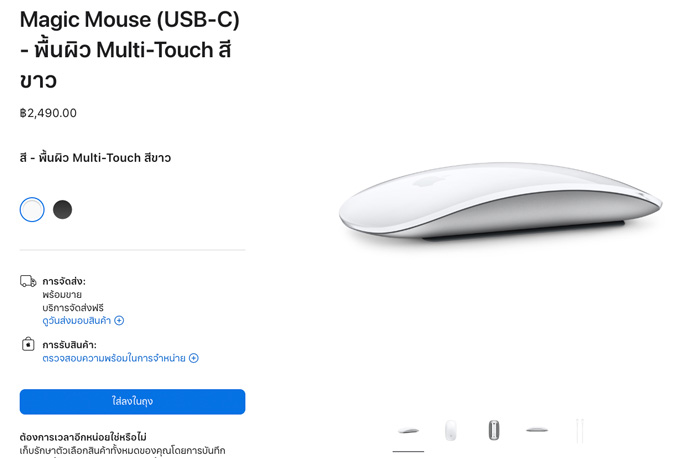Expand availability check via the plus circle icon
700x458 pixels.
(194, 358)
